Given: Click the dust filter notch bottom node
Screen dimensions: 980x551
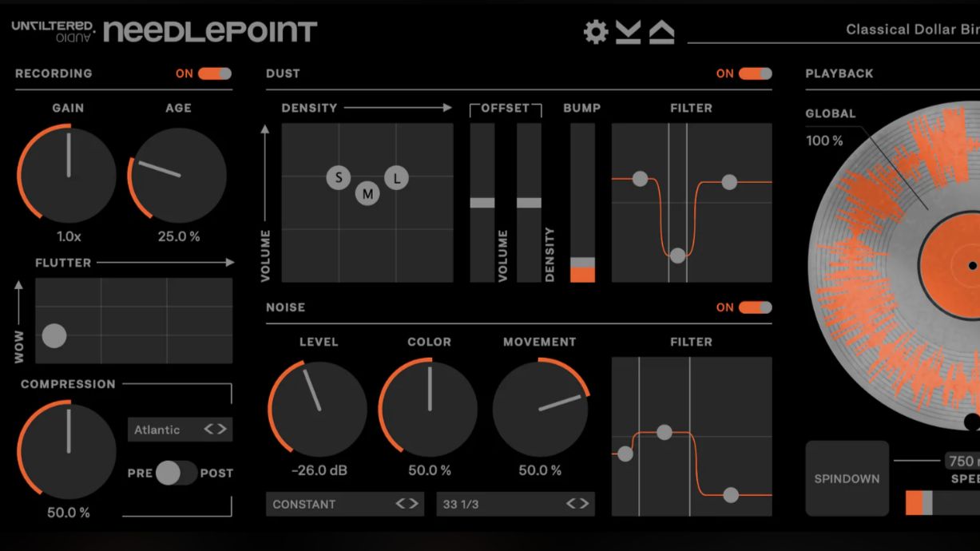Looking at the screenshot, I should click(677, 256).
